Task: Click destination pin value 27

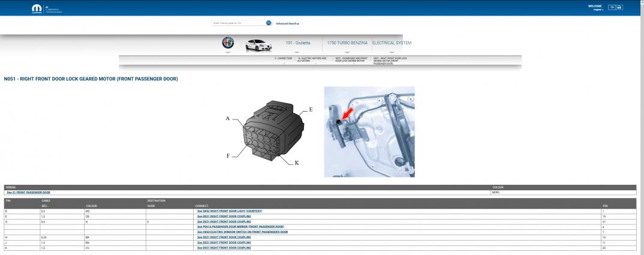Action: pyautogui.click(x=604, y=221)
